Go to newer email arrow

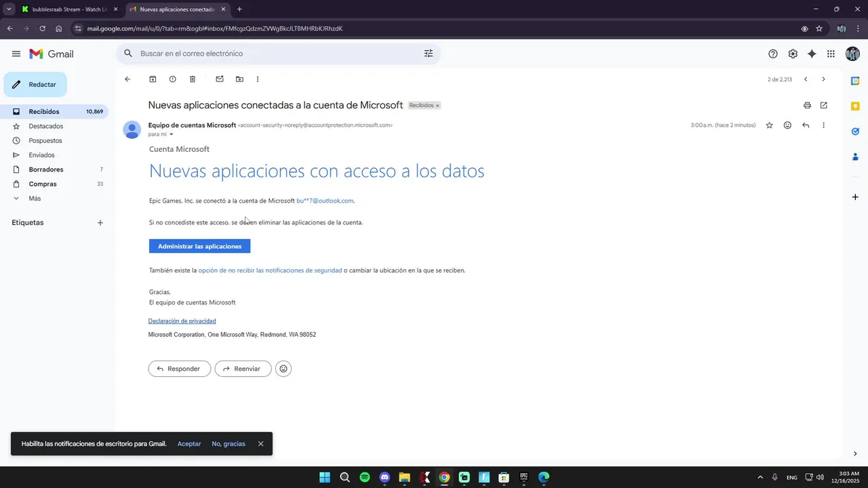click(x=806, y=79)
